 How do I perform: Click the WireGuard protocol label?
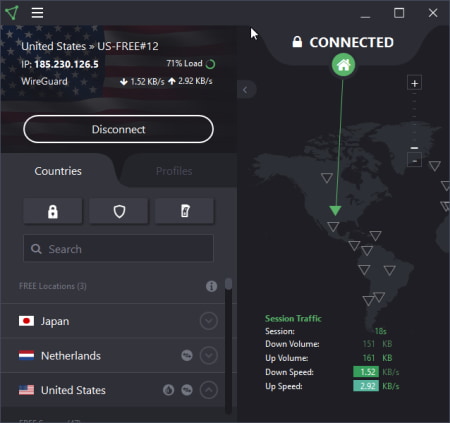coord(44,81)
